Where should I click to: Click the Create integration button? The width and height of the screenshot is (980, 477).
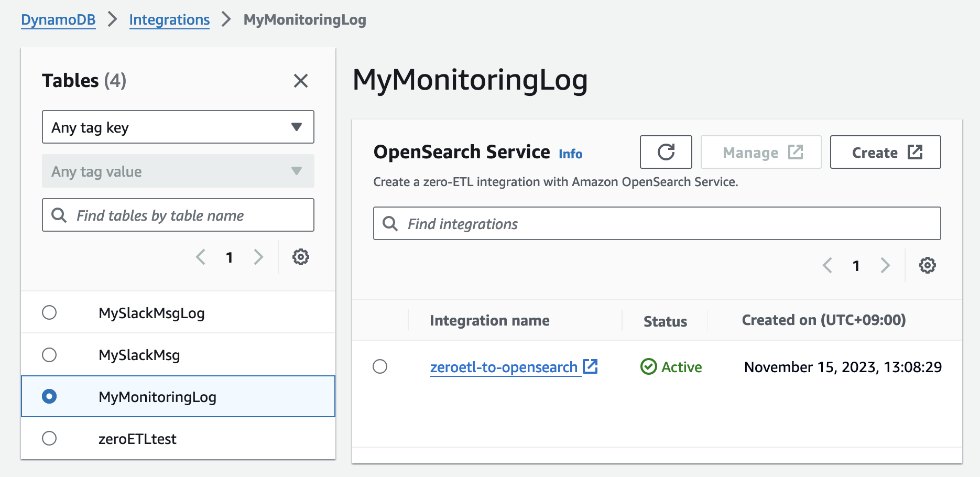tap(885, 152)
